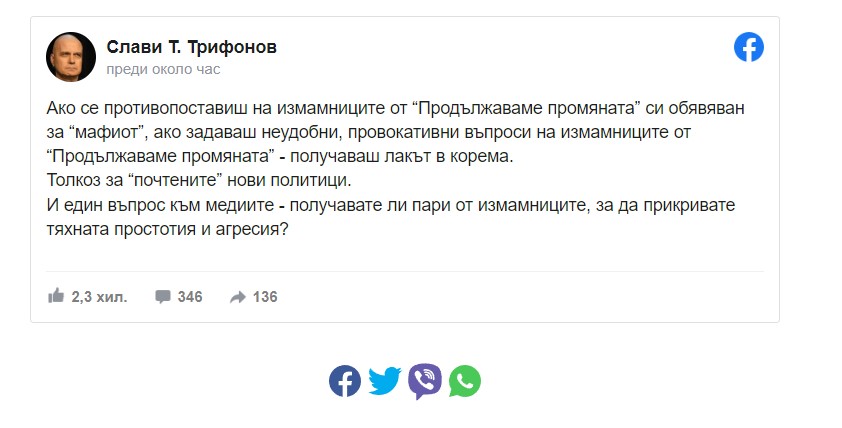842x428 pixels.
Task: Click the share arrow icon
Action: [238, 297]
